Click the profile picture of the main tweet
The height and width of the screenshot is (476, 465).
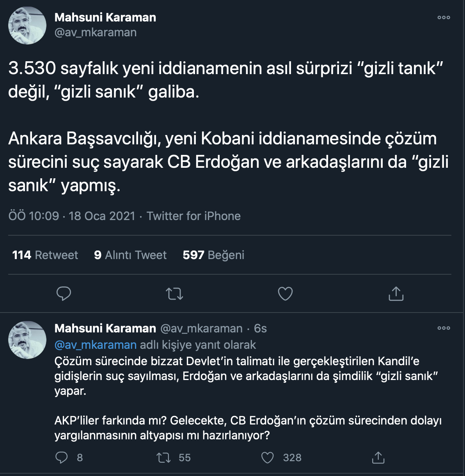[x=27, y=25]
